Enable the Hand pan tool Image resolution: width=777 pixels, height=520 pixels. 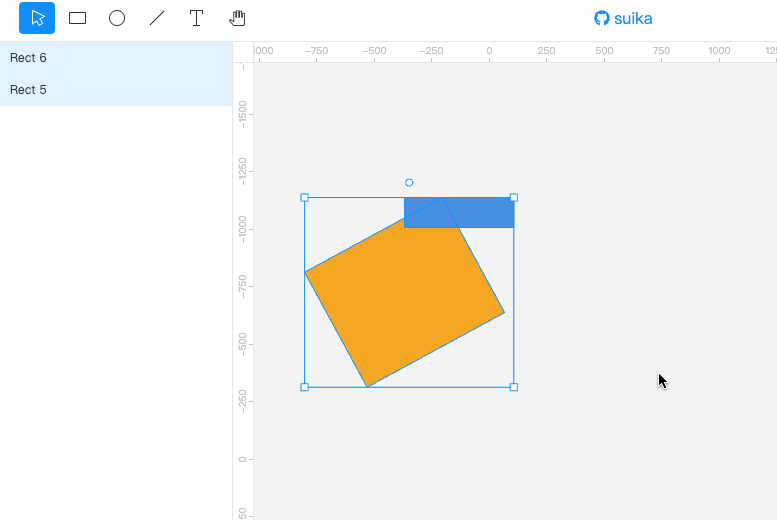(x=237, y=18)
